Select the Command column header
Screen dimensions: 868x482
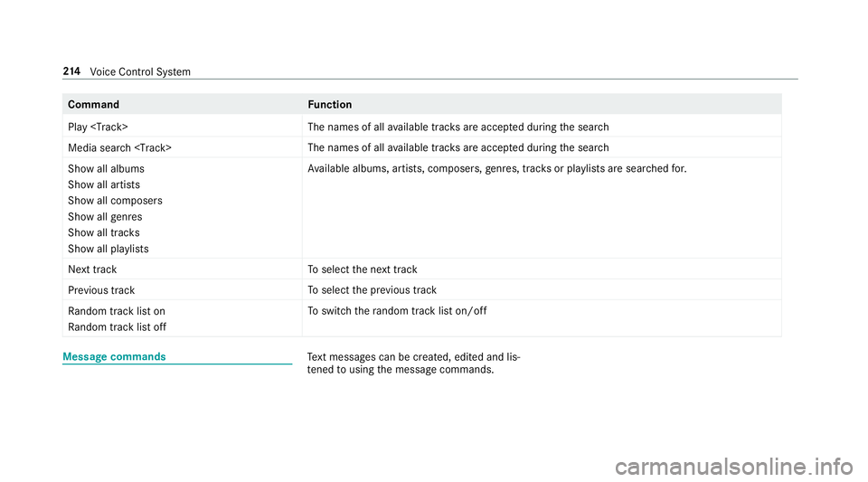click(x=93, y=105)
